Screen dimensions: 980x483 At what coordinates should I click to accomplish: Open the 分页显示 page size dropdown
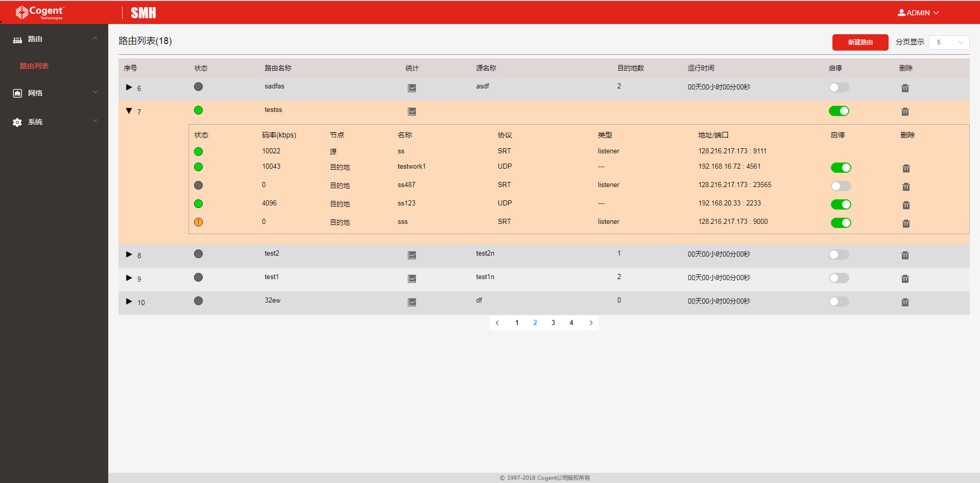pyautogui.click(x=949, y=42)
